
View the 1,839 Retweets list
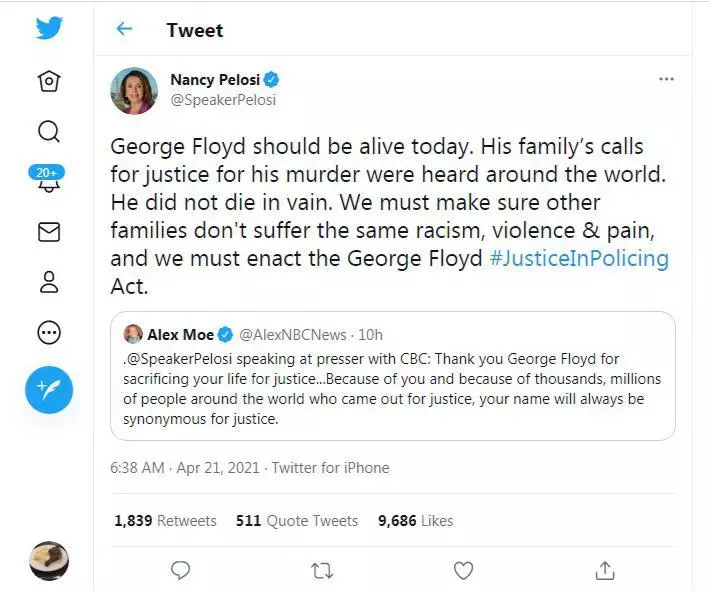165,520
